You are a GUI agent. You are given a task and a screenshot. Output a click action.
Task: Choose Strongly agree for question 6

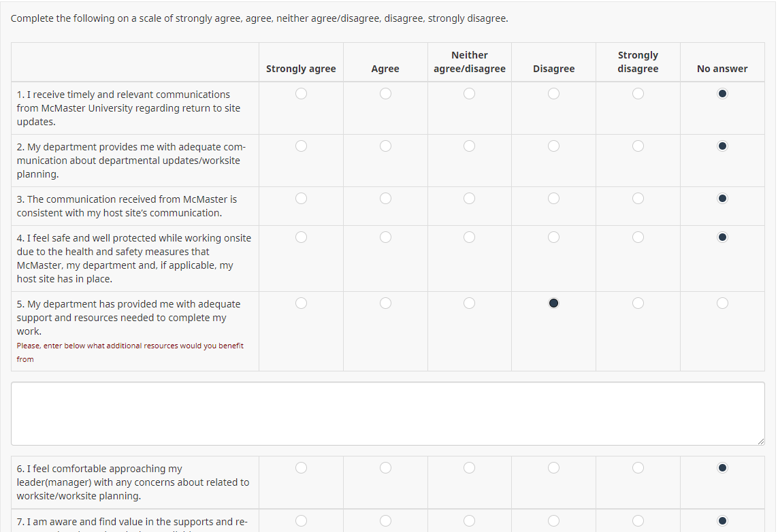point(301,468)
